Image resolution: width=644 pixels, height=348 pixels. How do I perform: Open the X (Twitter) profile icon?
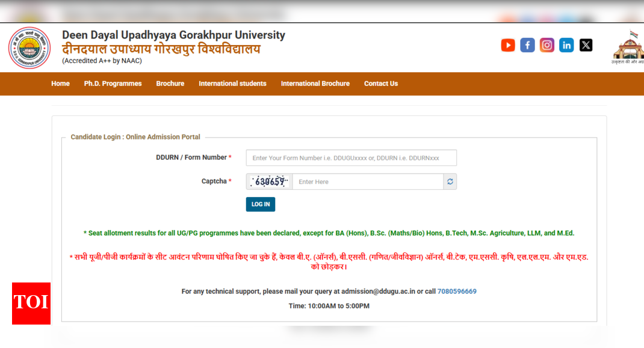(x=586, y=45)
